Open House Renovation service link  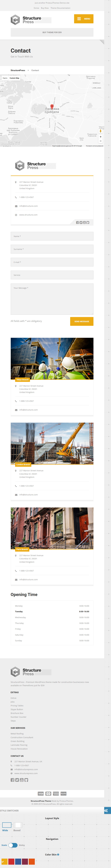pyautogui.click(x=19, y=749)
